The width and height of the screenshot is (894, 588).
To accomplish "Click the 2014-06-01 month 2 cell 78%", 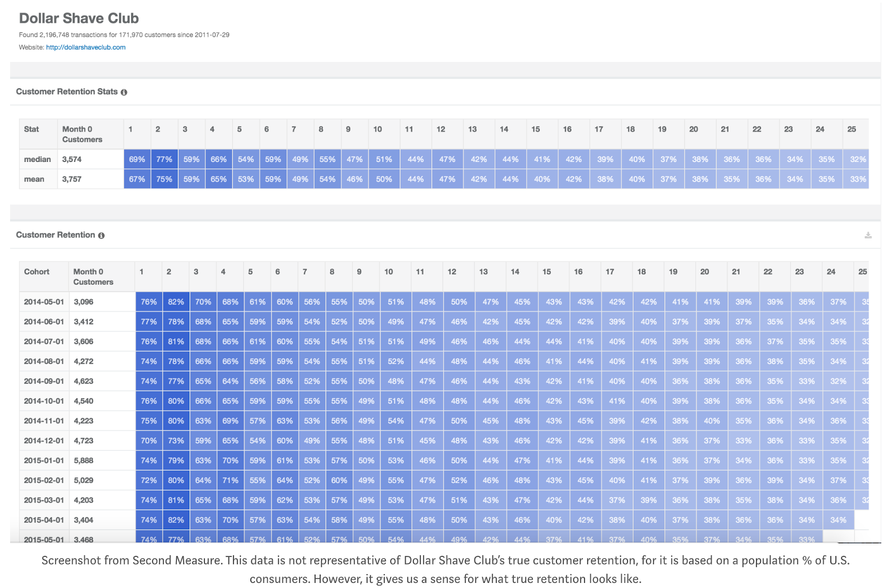I will click(176, 322).
